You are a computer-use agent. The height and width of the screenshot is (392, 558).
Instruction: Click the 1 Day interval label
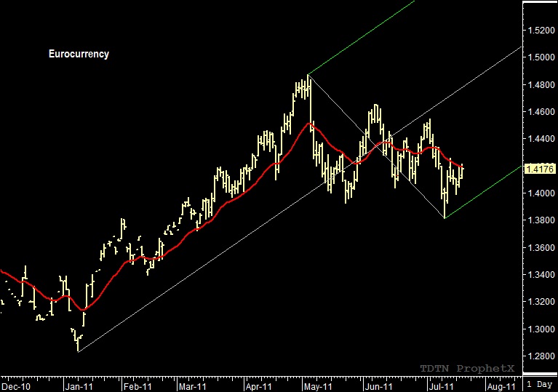(x=540, y=385)
